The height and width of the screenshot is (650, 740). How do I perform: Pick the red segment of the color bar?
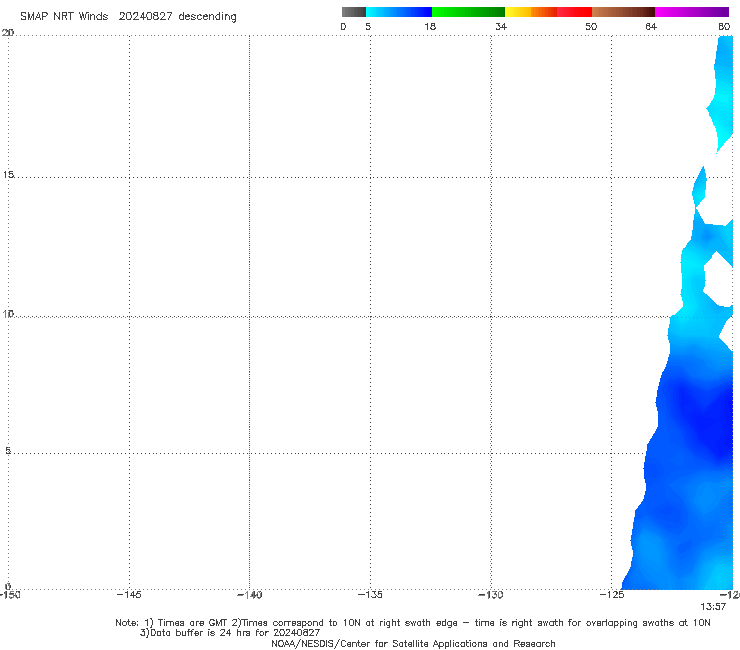coord(574,12)
